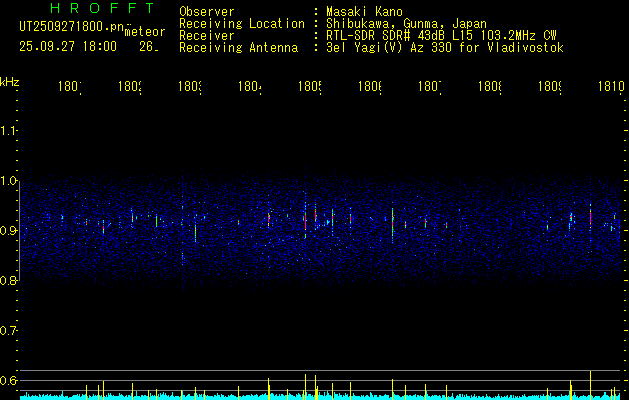Click the 1.0 kHz axis label
The image size is (629, 400).
click(x=9, y=181)
